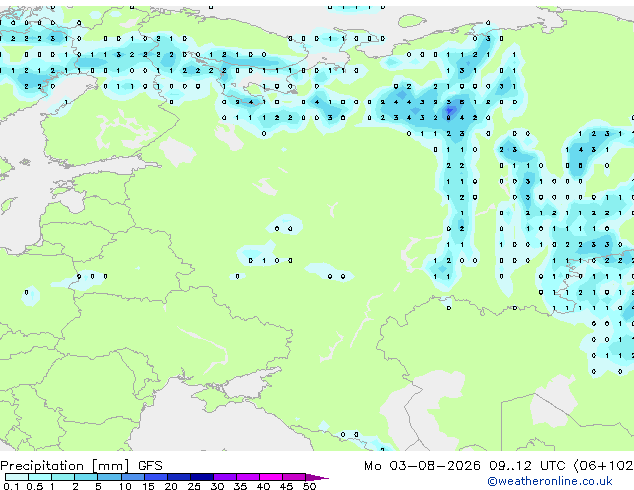Screen dimensions: 634x490
Task: Click the 'GFS' model label
Action: click(x=150, y=466)
